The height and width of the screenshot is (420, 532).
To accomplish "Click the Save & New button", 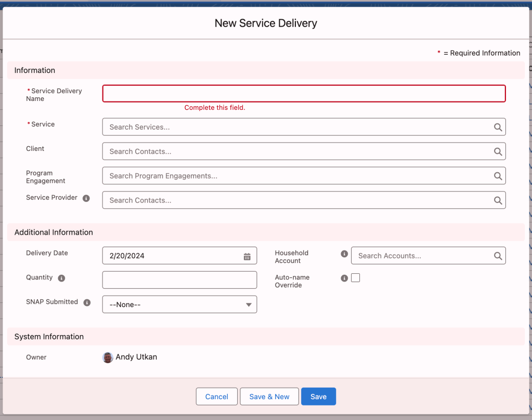I will tap(269, 396).
